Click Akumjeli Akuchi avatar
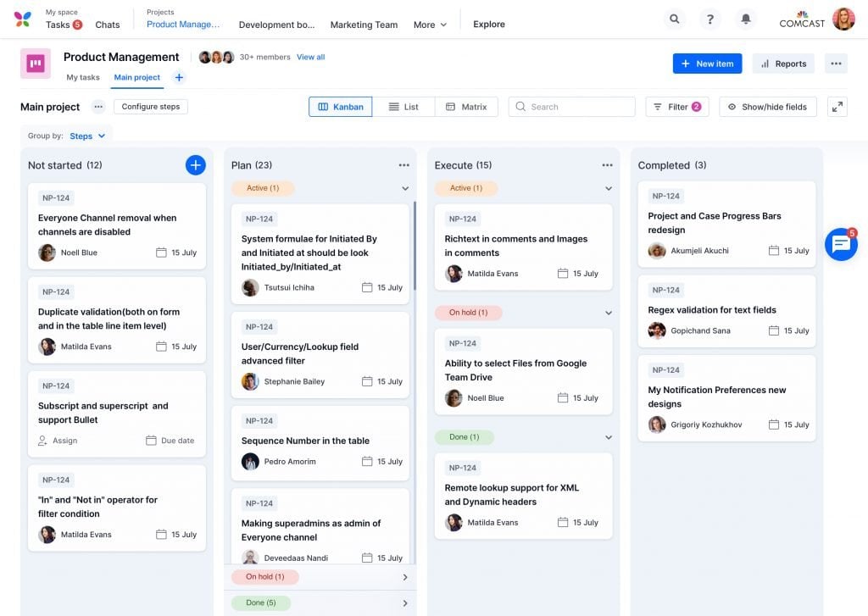868x616 pixels. click(x=657, y=251)
